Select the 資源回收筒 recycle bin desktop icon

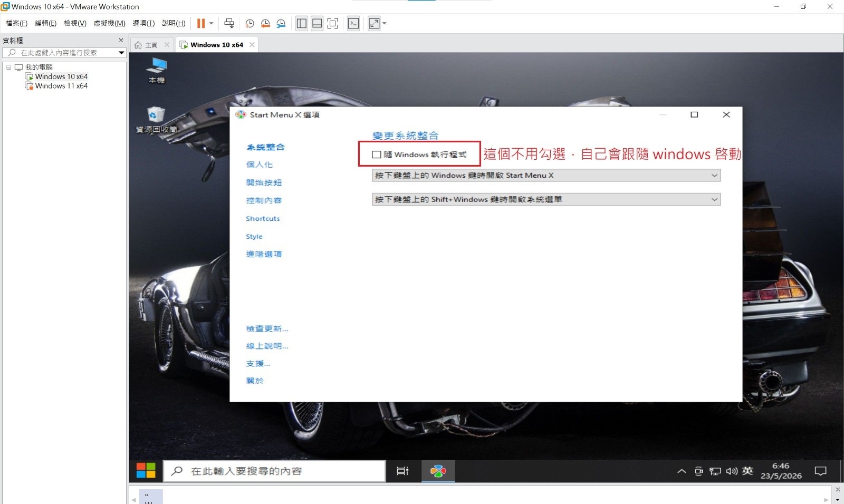point(156,119)
